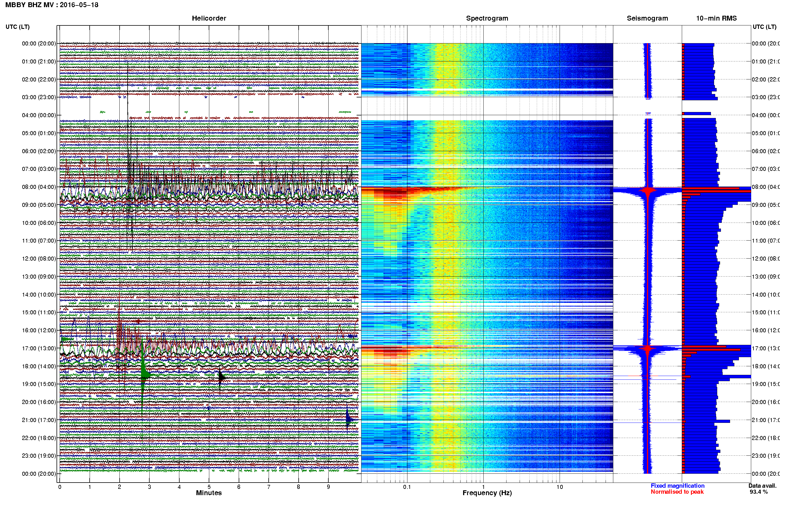Select the Helicorder panel heading
This screenshot has width=812, height=508.
[x=209, y=19]
